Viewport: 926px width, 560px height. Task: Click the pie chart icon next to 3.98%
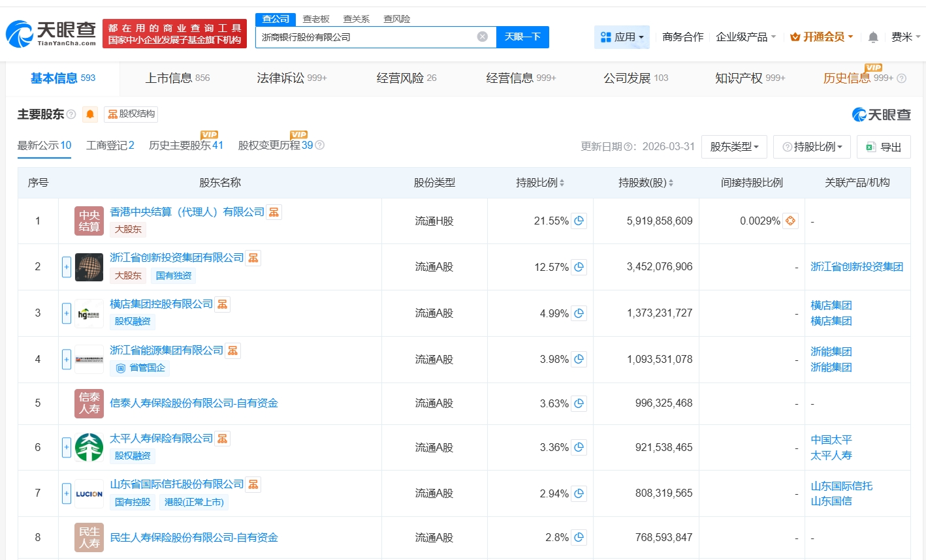[579, 359]
